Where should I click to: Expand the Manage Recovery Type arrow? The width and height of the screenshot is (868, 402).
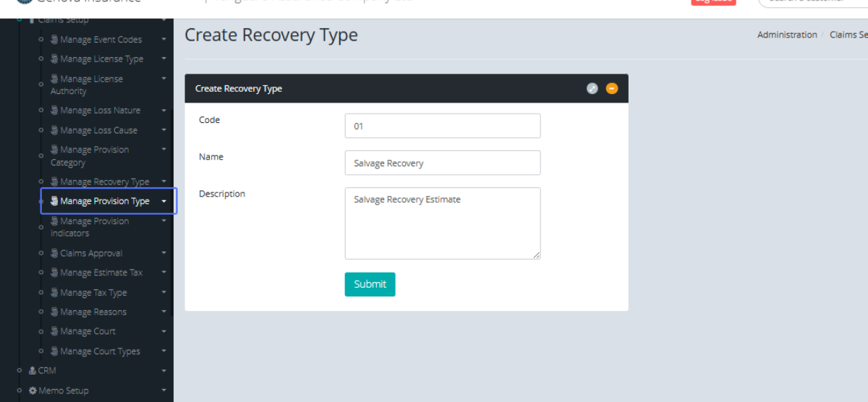tap(164, 182)
